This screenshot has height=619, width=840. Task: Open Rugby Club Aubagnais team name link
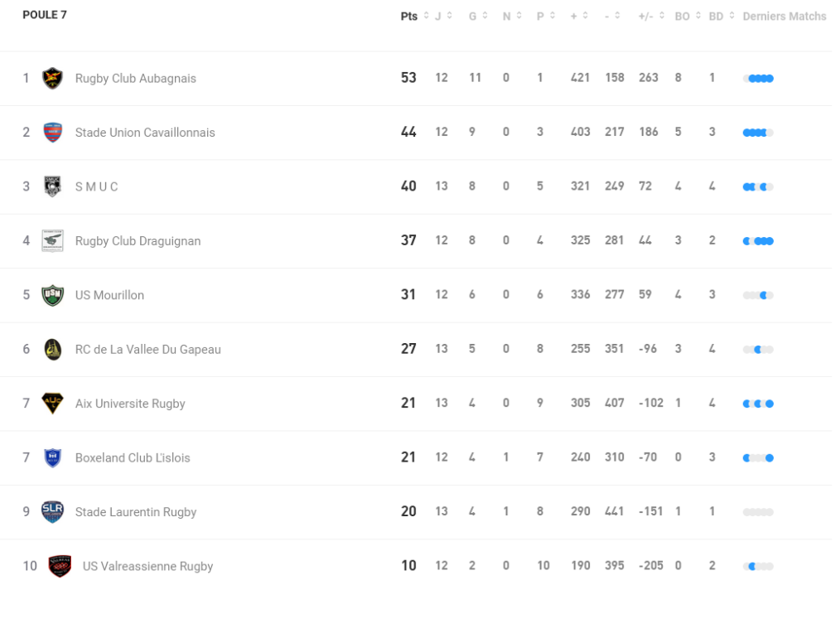tap(136, 79)
